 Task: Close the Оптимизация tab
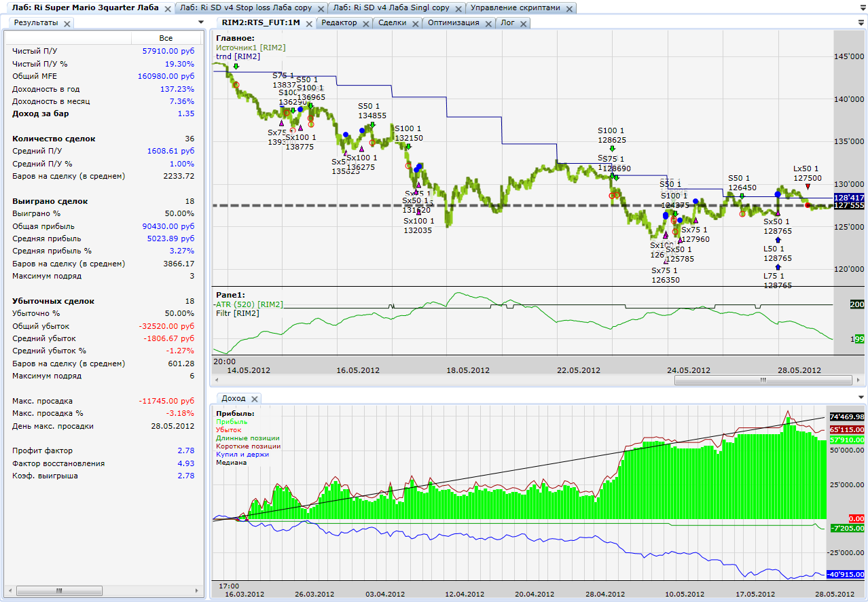click(487, 23)
